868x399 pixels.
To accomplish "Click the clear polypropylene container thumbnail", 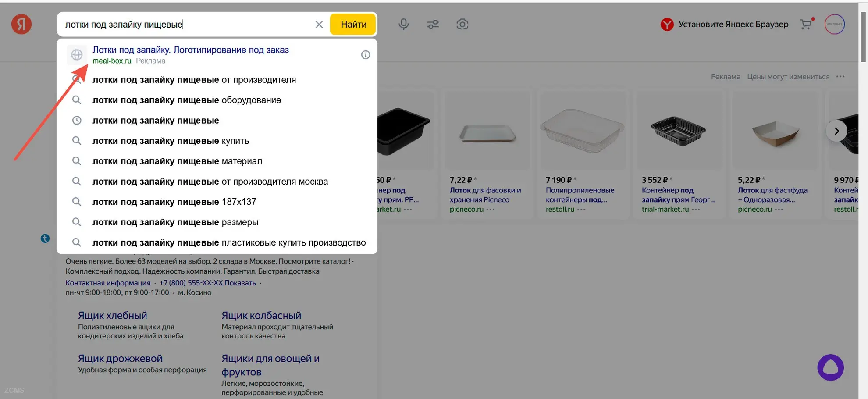I will (582, 131).
